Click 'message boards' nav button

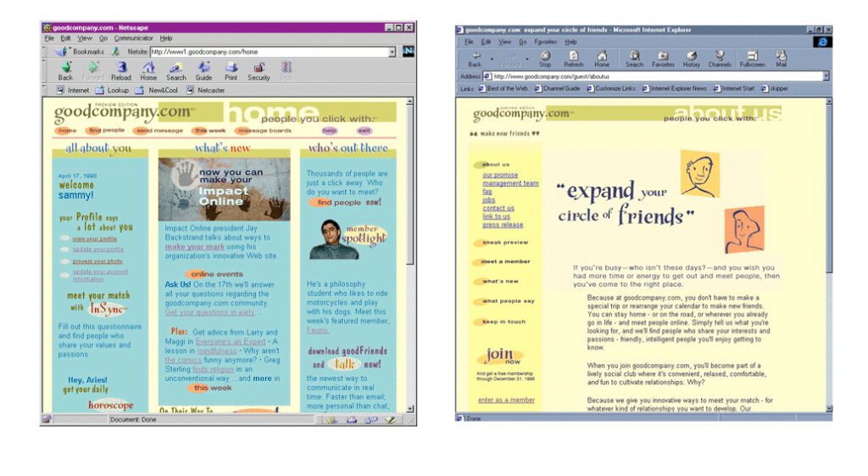(264, 131)
